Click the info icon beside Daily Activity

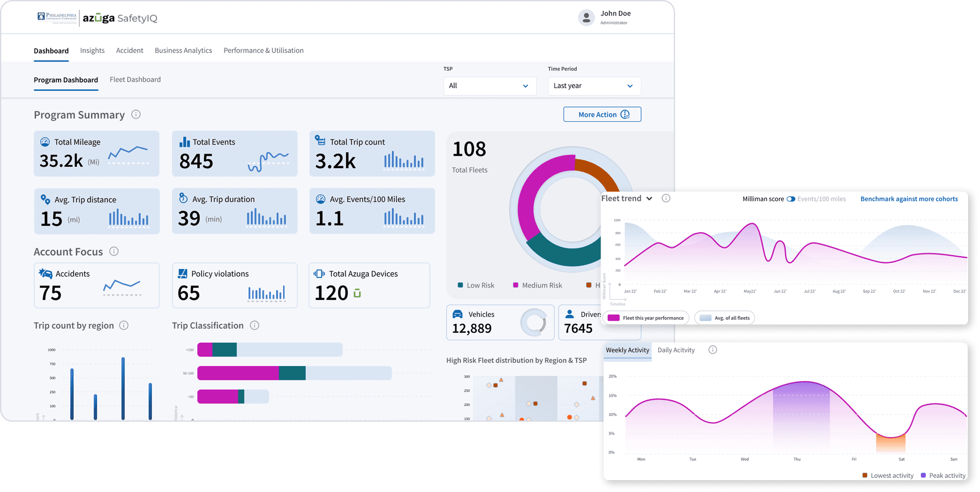pyautogui.click(x=713, y=350)
